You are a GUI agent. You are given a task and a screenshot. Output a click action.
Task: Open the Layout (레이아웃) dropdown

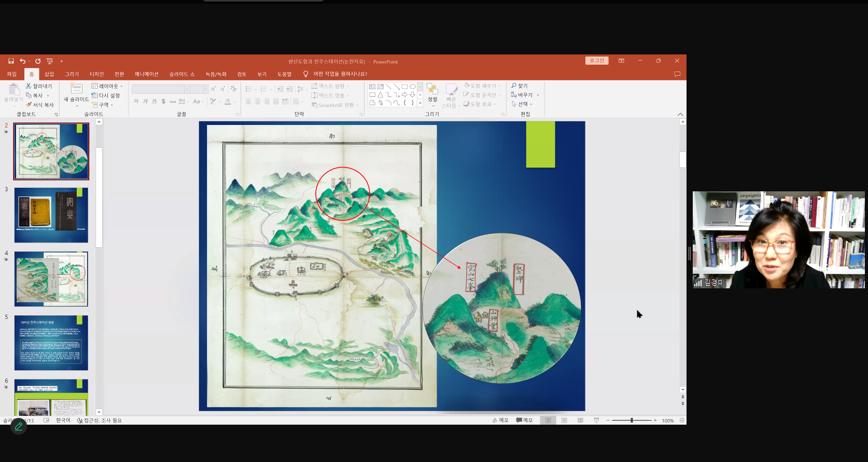[x=107, y=86]
